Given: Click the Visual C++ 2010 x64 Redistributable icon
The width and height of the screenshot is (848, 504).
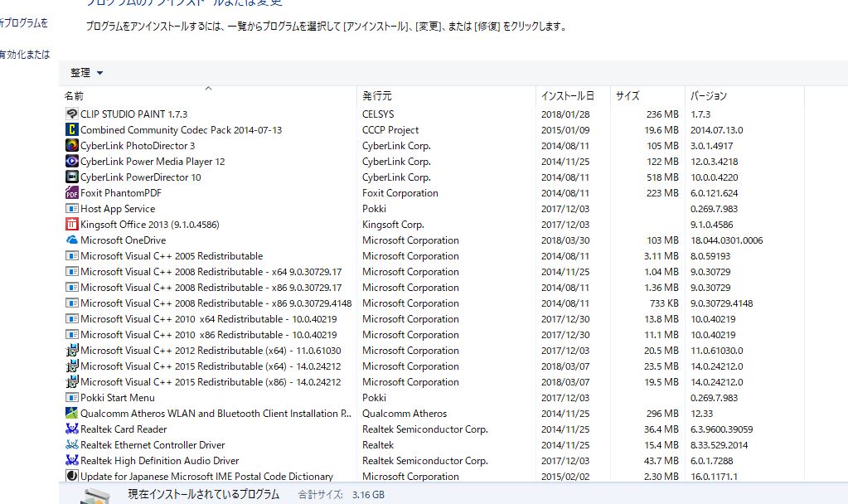Looking at the screenshot, I should [72, 318].
